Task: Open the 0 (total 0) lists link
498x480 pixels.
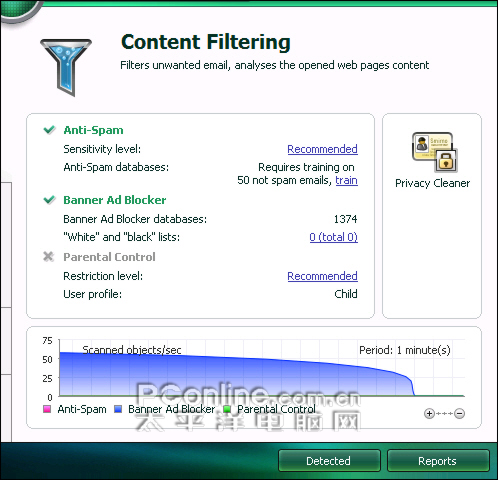Action: (333, 237)
